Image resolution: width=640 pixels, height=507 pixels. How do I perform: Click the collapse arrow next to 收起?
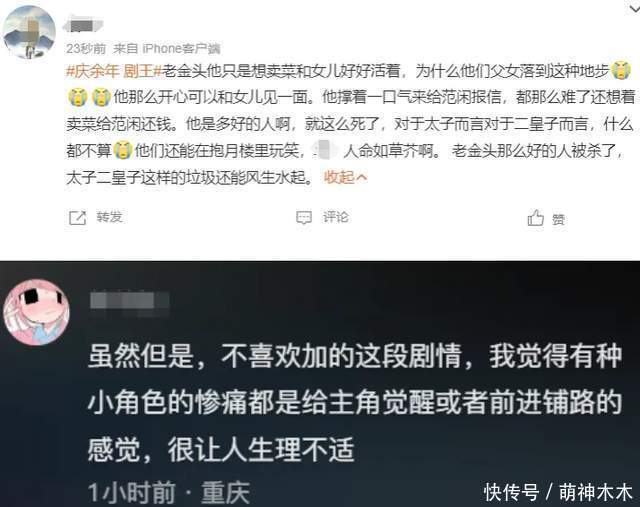(x=362, y=177)
